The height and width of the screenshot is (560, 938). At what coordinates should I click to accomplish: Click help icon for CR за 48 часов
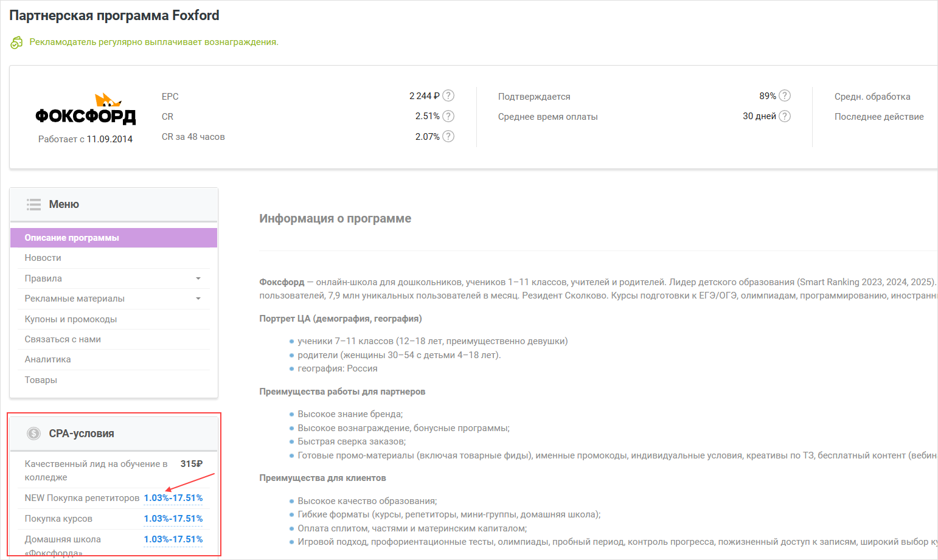point(448,136)
